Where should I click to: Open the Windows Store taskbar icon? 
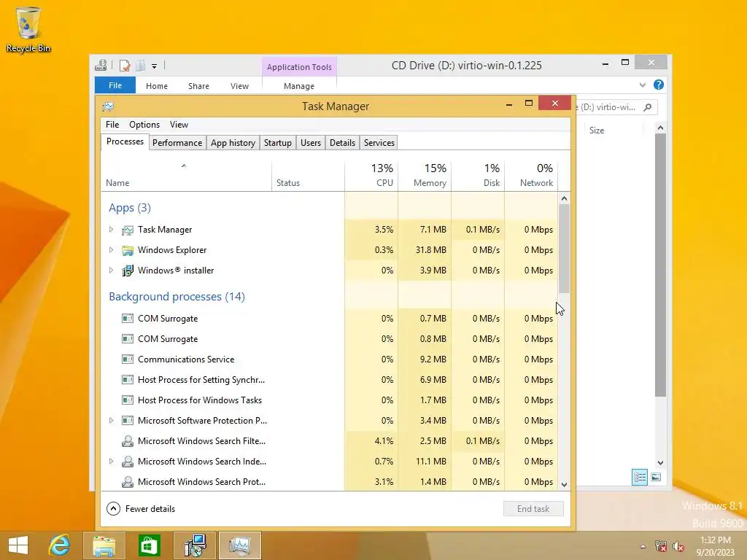tap(149, 545)
